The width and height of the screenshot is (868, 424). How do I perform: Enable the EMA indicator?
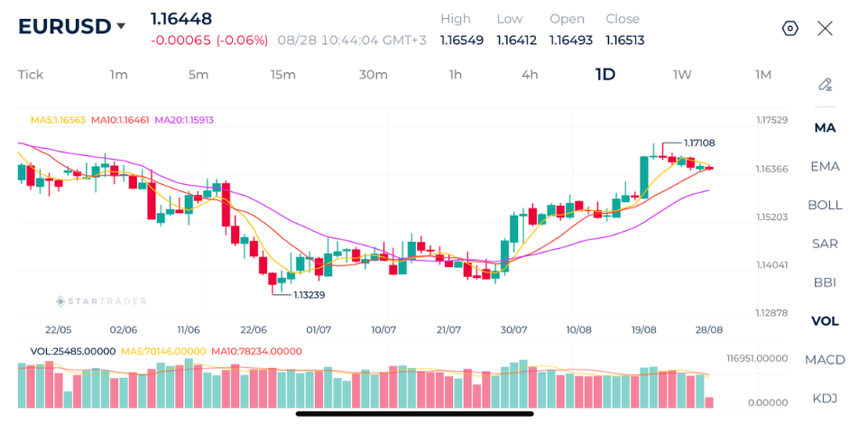pyautogui.click(x=825, y=167)
